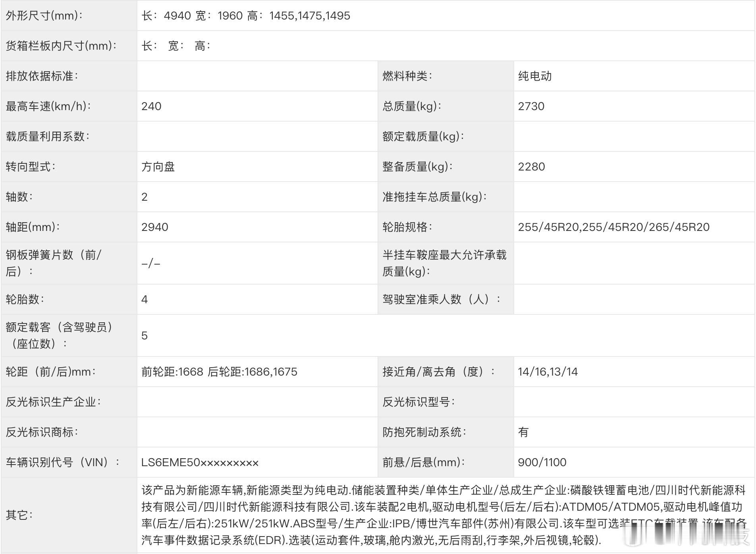Select the wheelbase value 2940
The width and height of the screenshot is (756, 554).
pos(155,227)
